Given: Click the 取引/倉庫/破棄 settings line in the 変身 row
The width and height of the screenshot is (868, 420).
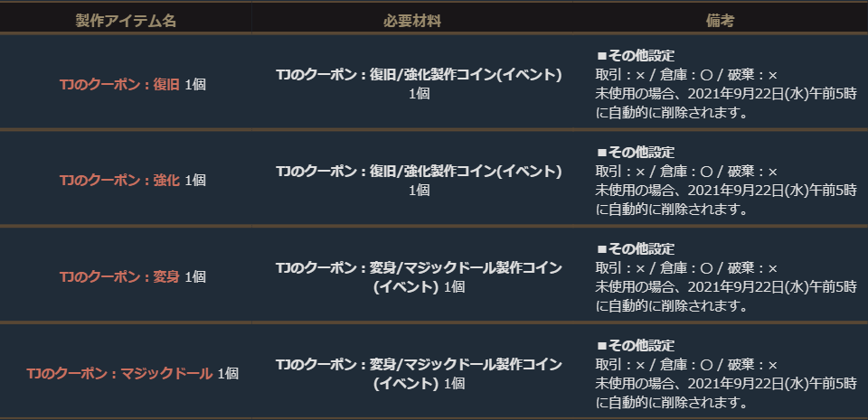Looking at the screenshot, I should point(687,267).
